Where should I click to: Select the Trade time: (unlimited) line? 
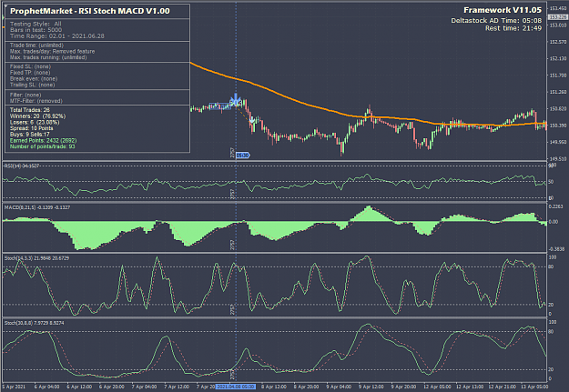[x=36, y=45]
